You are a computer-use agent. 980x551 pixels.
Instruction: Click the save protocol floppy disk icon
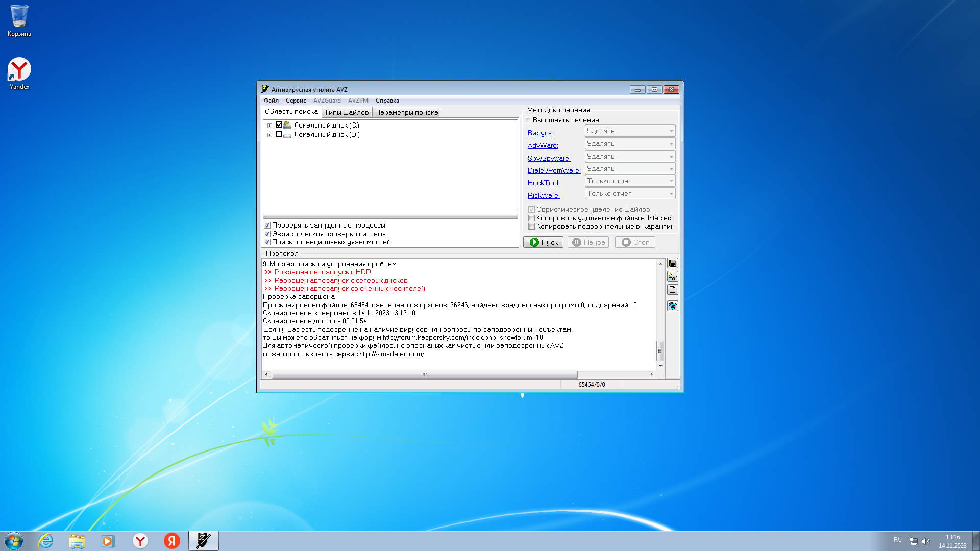[672, 263]
